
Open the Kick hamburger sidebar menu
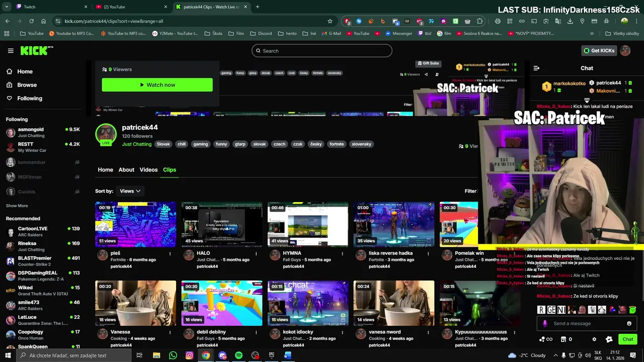coord(11,51)
